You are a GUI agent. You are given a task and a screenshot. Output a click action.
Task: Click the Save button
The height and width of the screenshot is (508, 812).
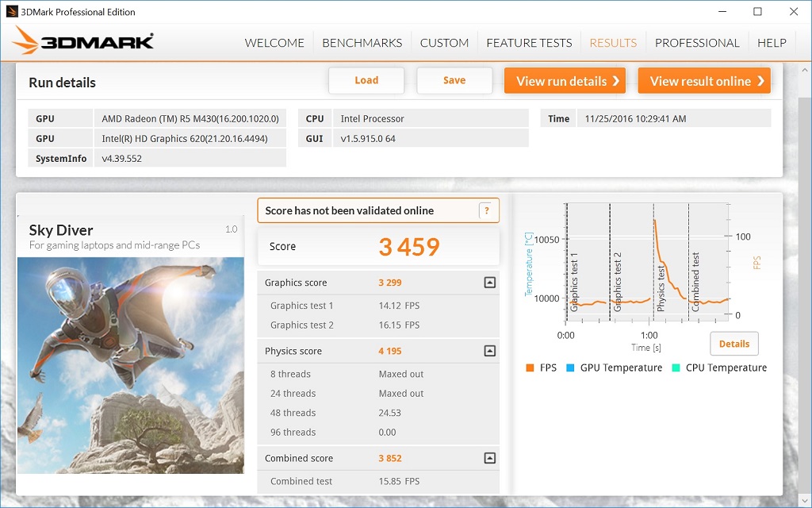click(x=454, y=80)
